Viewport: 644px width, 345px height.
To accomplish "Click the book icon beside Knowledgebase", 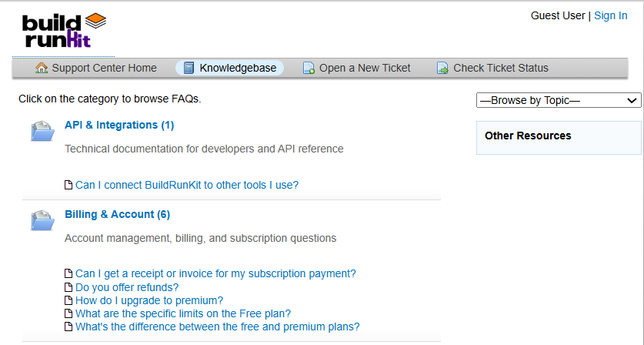I will coord(189,68).
